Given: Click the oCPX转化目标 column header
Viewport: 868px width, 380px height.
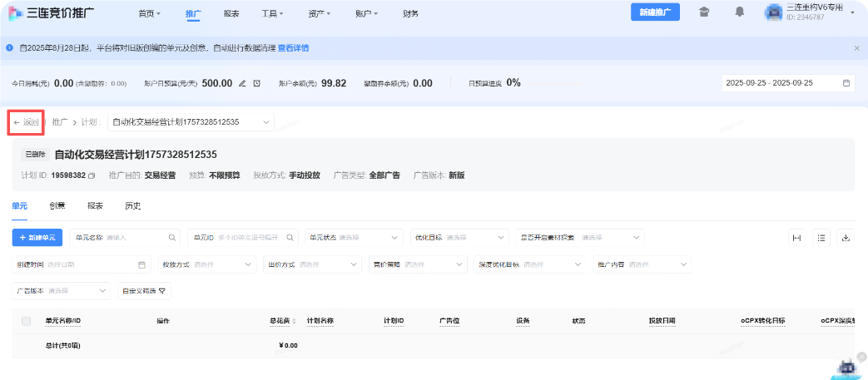Looking at the screenshot, I should click(763, 321).
